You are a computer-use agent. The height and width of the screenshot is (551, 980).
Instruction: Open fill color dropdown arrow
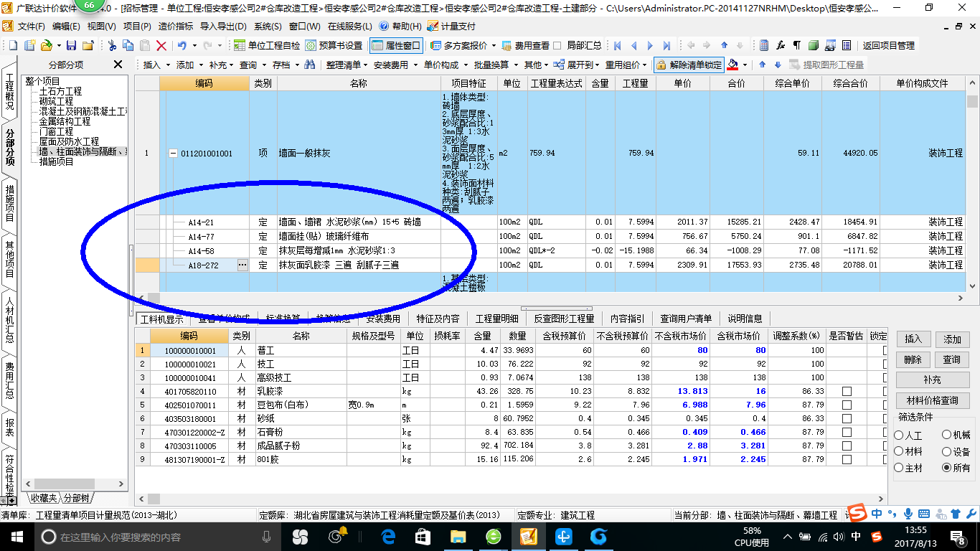click(745, 65)
